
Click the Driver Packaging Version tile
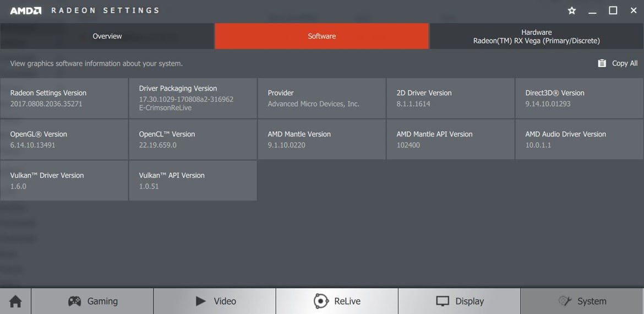pyautogui.click(x=193, y=98)
